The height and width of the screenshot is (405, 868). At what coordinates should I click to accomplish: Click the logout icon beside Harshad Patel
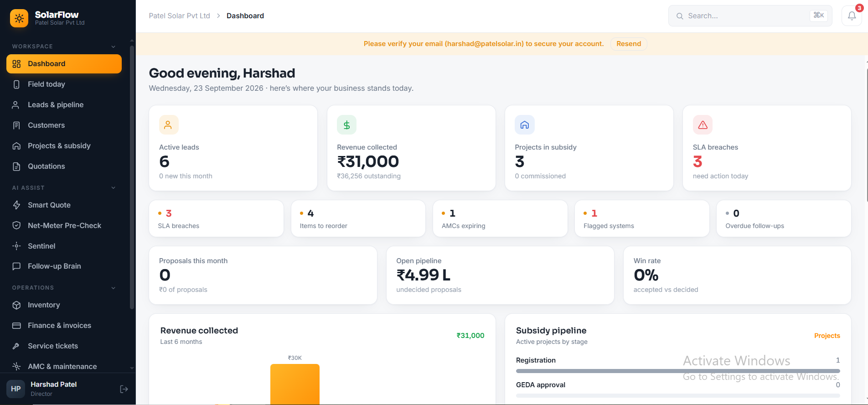point(124,389)
